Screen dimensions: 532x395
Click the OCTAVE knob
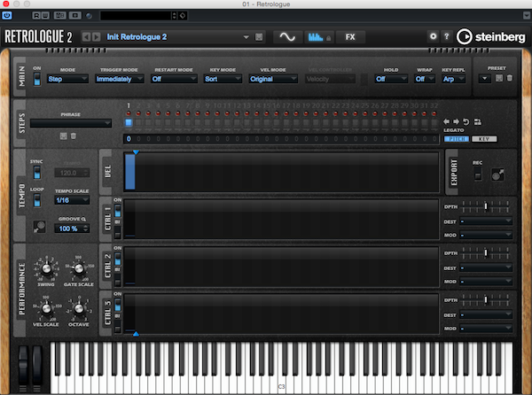coord(79,308)
